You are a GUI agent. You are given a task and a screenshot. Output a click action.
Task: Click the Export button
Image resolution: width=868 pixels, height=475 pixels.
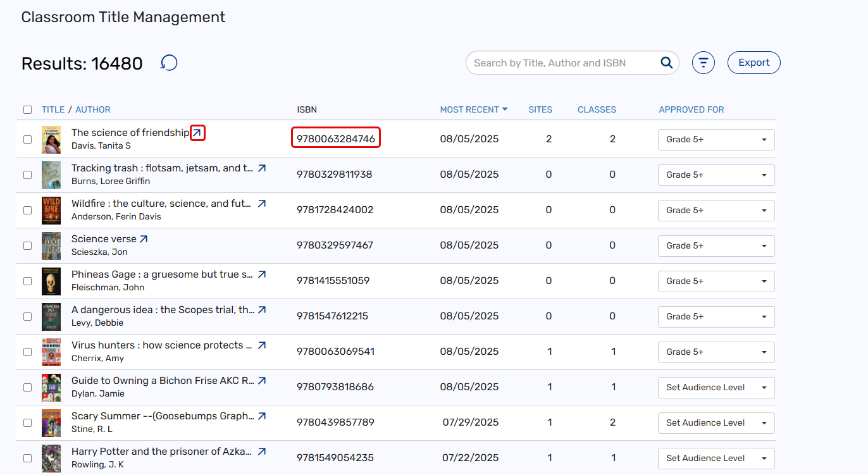[753, 63]
